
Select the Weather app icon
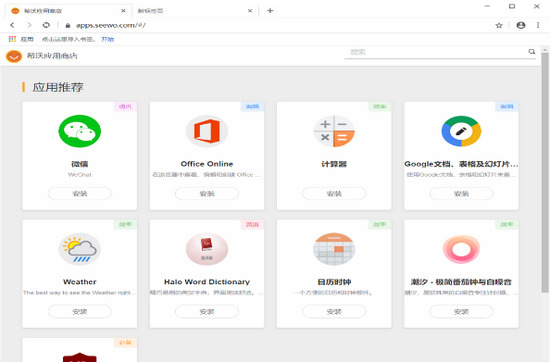coord(80,249)
